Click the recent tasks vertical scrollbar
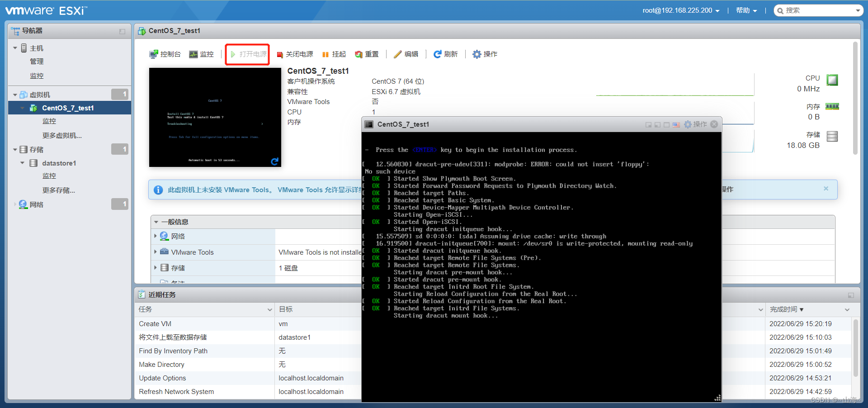The width and height of the screenshot is (868, 408). [855, 347]
